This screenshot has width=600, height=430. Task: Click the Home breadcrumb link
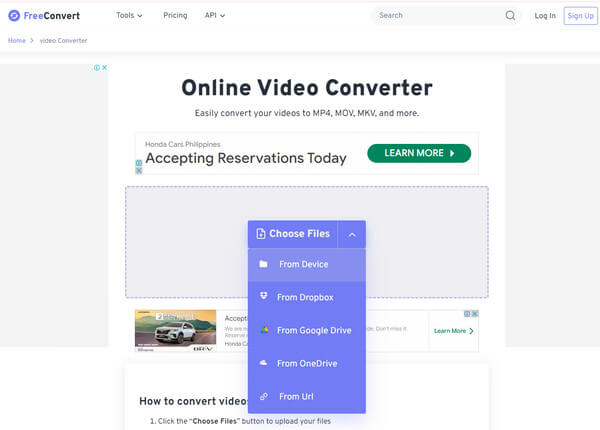point(17,41)
